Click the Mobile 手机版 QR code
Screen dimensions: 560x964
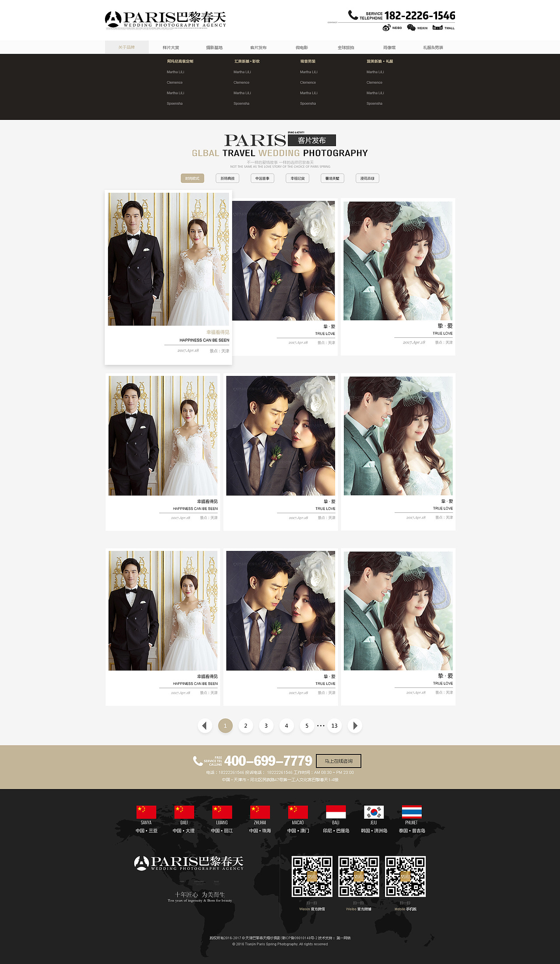tap(406, 876)
